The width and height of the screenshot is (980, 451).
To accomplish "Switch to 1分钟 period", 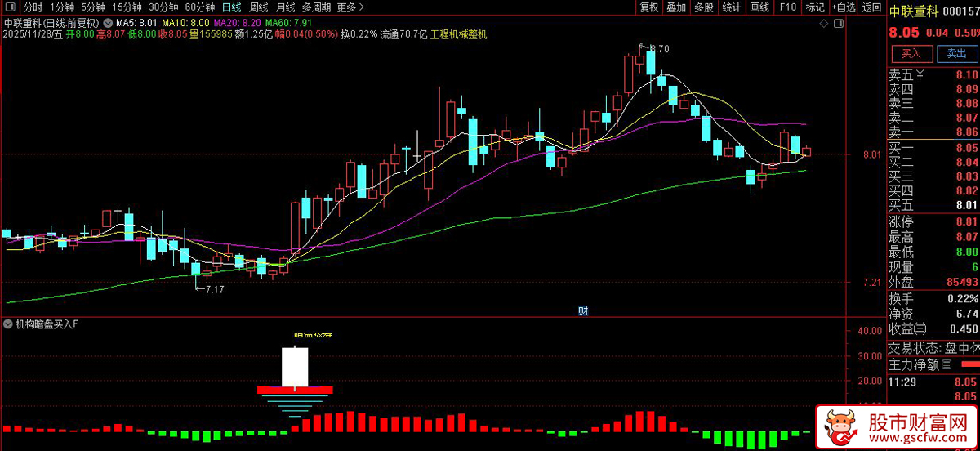I will pyautogui.click(x=62, y=7).
